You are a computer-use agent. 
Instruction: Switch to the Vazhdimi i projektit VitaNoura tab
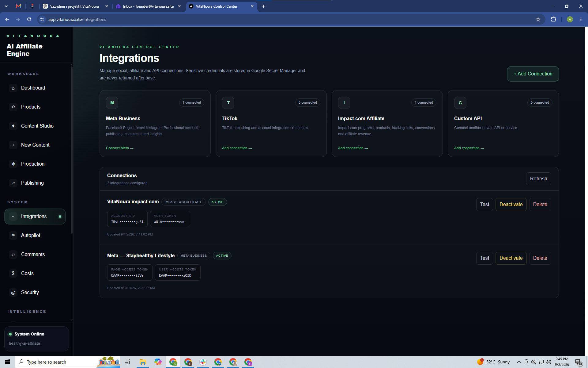(74, 6)
